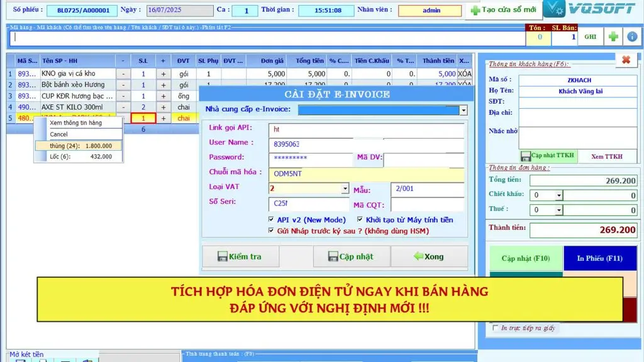The width and height of the screenshot is (644, 362).
Task: Increase quantity for the highlighted row 5
Action: (163, 118)
